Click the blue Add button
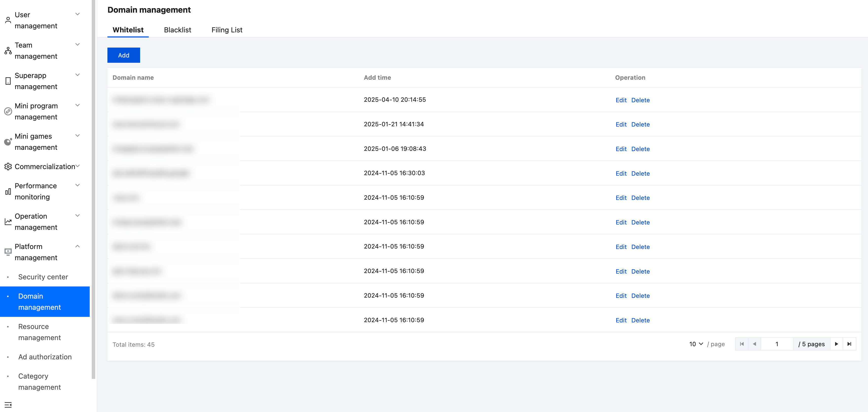This screenshot has height=412, width=868. tap(124, 55)
